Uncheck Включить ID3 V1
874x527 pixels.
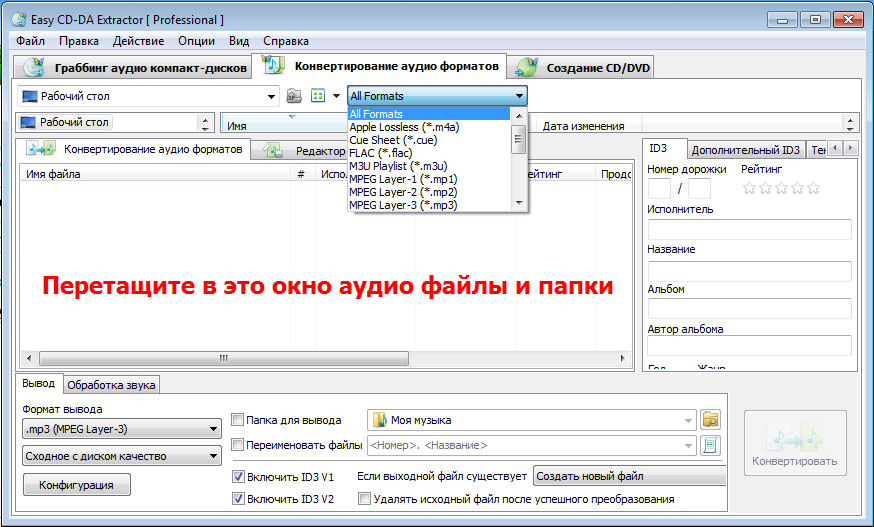pyautogui.click(x=238, y=477)
